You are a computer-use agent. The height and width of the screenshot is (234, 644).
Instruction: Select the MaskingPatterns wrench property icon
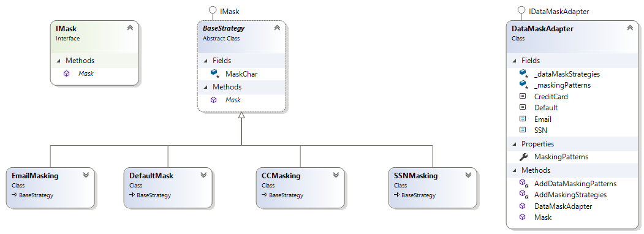[523, 157]
